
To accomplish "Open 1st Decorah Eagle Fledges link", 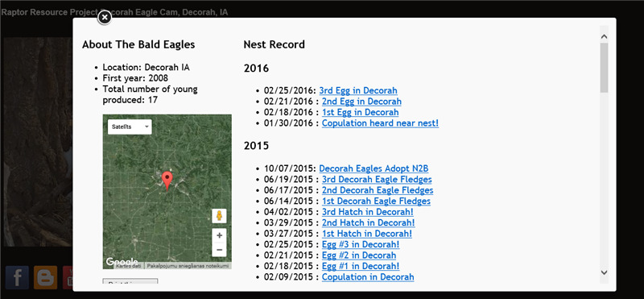I will (x=376, y=201).
